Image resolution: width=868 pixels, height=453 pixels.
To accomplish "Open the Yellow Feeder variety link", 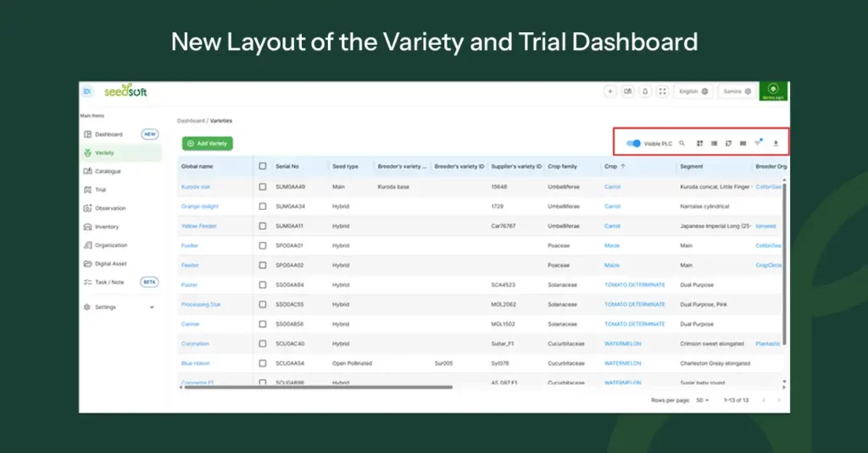I will [x=198, y=226].
